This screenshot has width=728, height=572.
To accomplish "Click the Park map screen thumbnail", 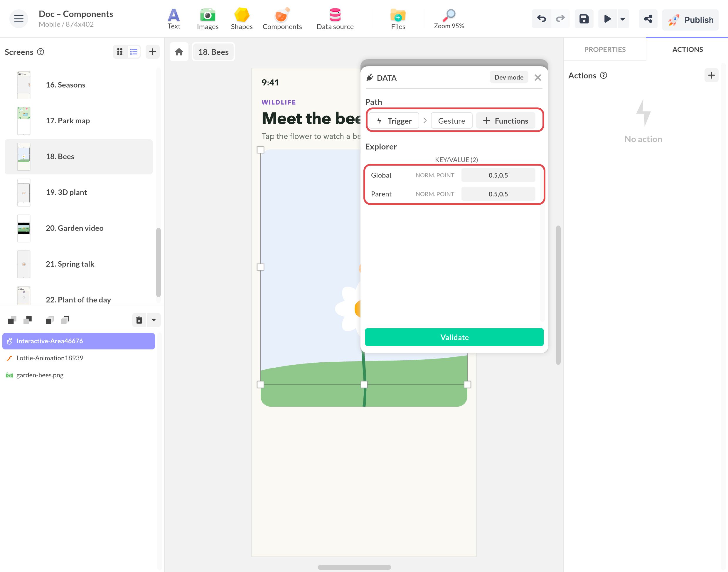I will [x=24, y=121].
